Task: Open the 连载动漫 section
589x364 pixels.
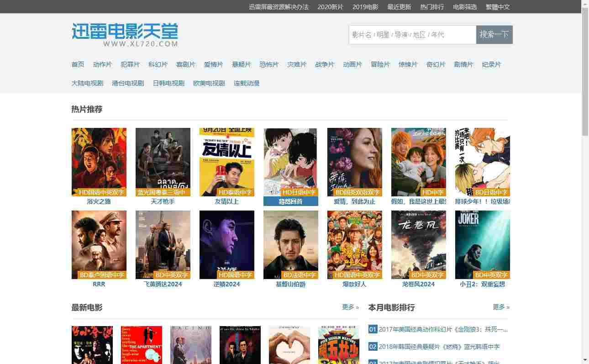Action: [247, 83]
